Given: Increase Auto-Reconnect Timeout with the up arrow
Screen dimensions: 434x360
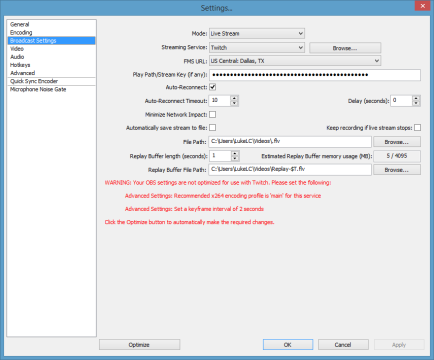Looking at the screenshot, I should tap(234, 98).
